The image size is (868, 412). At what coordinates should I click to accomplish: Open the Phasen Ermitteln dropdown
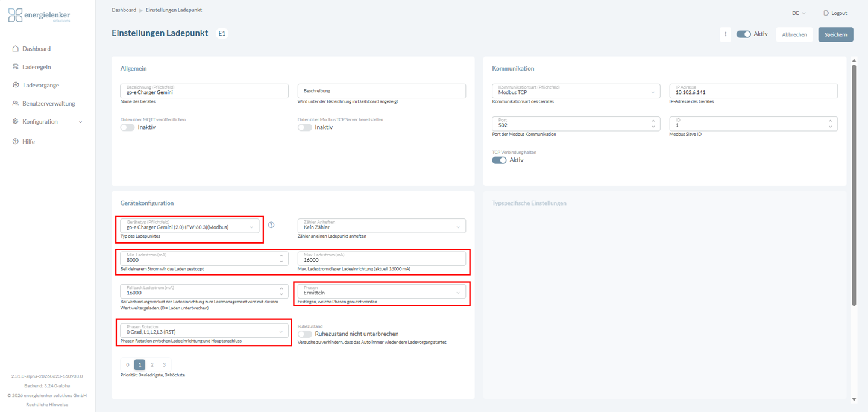pos(382,291)
